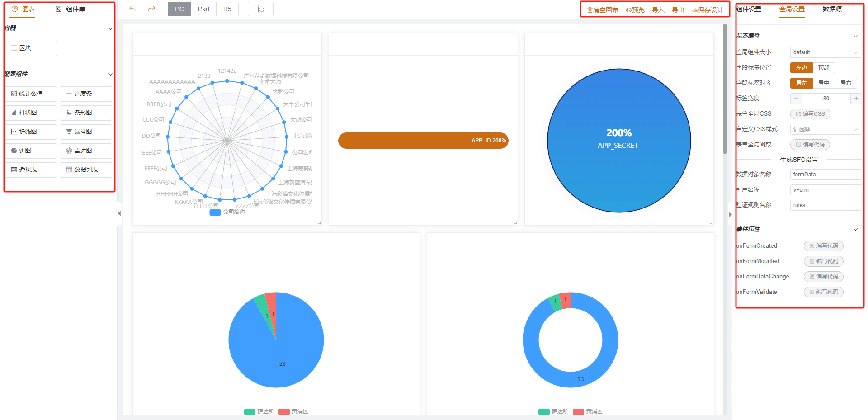
Task: Collapse the 图表组件 section
Action: (110, 75)
